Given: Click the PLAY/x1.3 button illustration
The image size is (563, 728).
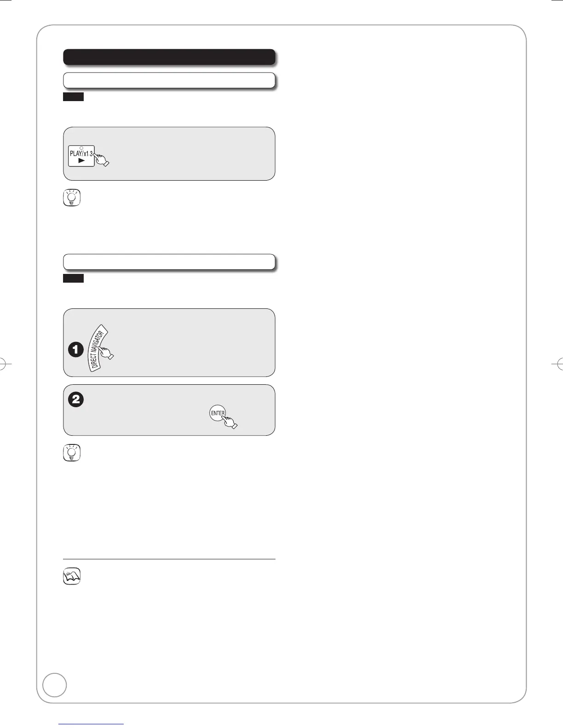Looking at the screenshot, I should pyautogui.click(x=81, y=155).
